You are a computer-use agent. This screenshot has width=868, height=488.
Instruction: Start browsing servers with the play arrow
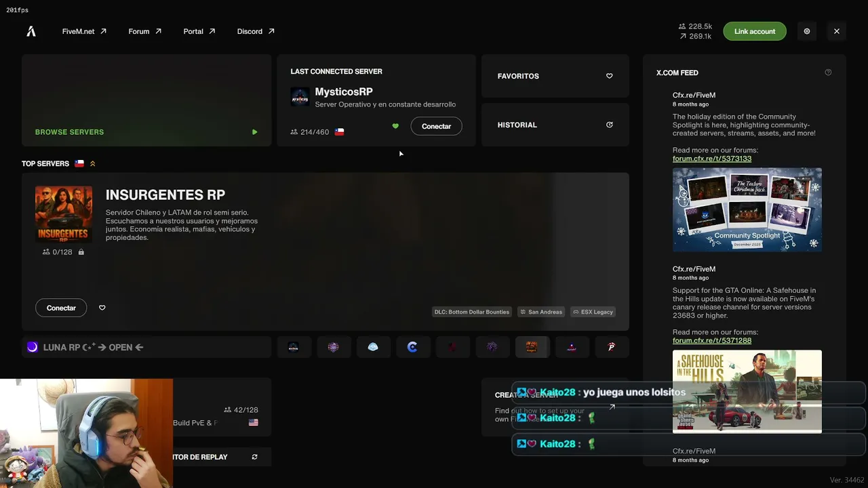[x=254, y=132]
